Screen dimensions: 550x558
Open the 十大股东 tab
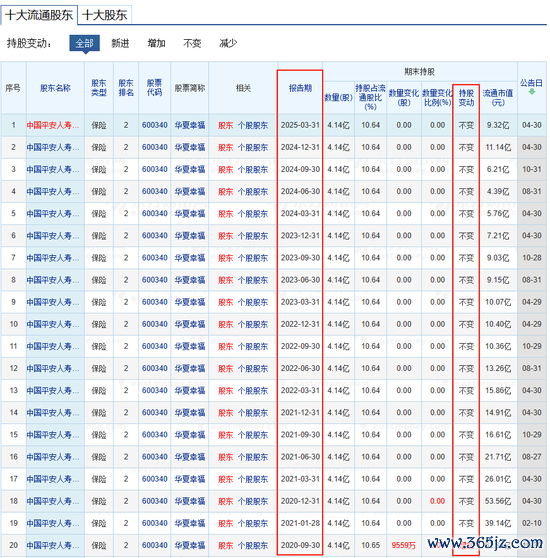click(x=105, y=15)
